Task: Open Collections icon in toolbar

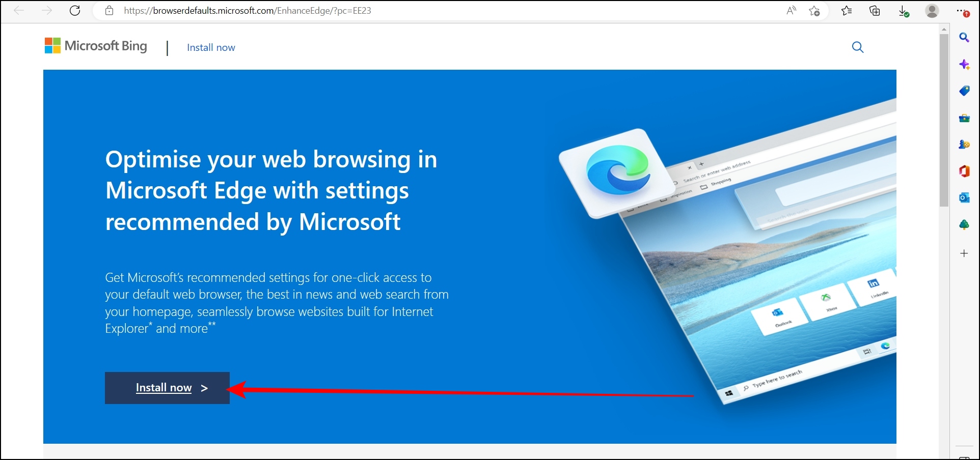Action: [875, 11]
